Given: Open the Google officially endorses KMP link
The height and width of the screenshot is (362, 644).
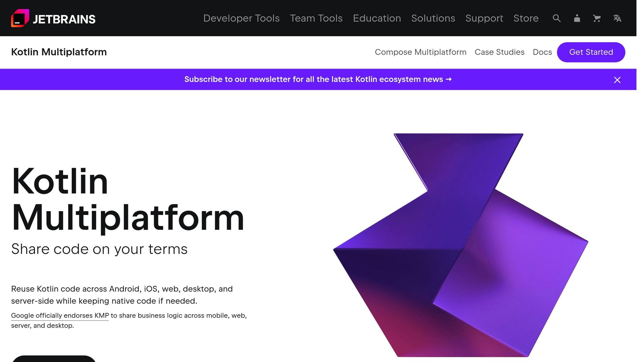Looking at the screenshot, I should (x=60, y=315).
